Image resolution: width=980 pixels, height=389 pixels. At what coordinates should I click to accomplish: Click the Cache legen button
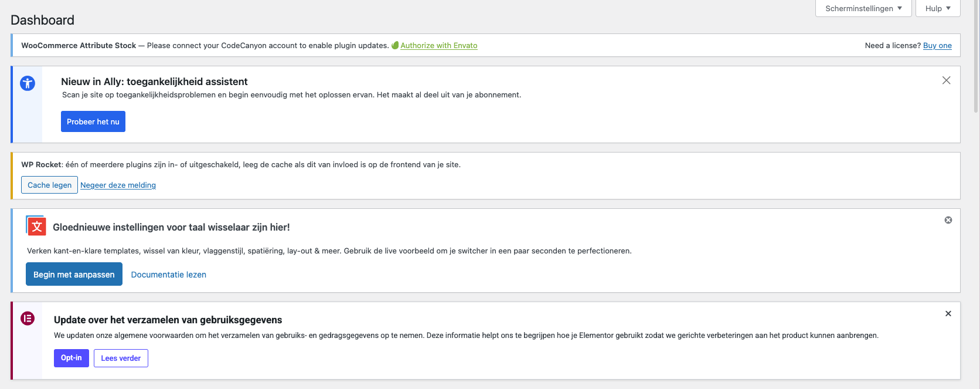click(49, 185)
